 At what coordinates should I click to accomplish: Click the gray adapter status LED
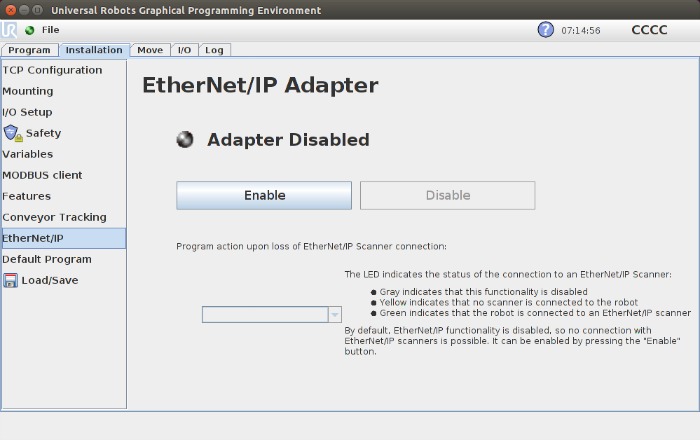(x=185, y=140)
